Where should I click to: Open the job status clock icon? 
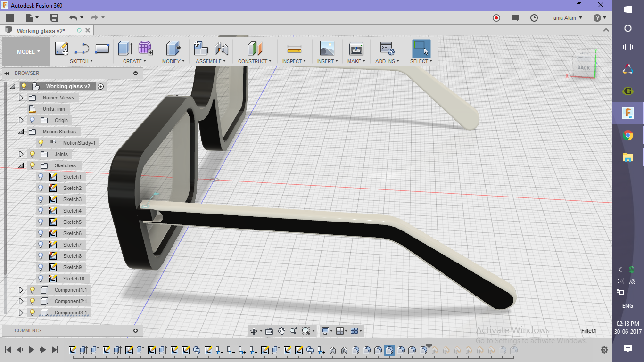point(534,18)
